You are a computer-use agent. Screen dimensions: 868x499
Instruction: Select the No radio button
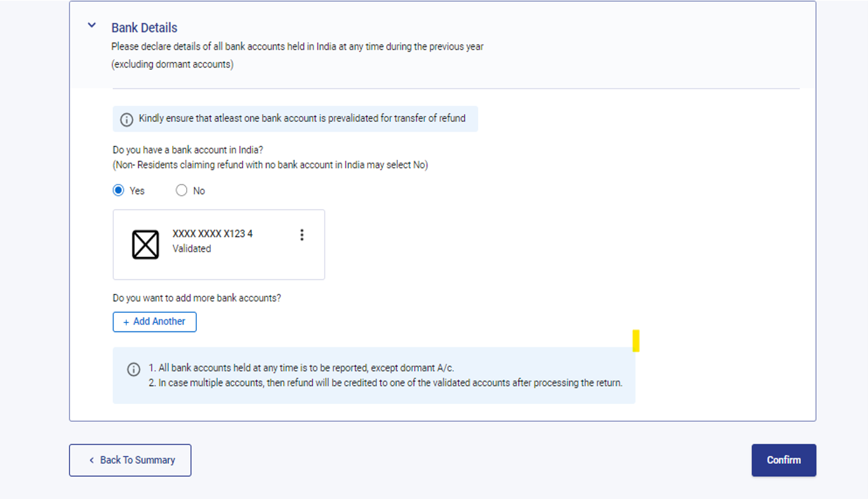point(182,191)
